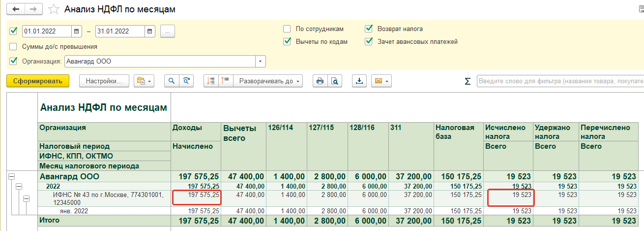Print the report with printer icon
644x231 pixels.
coord(320,81)
